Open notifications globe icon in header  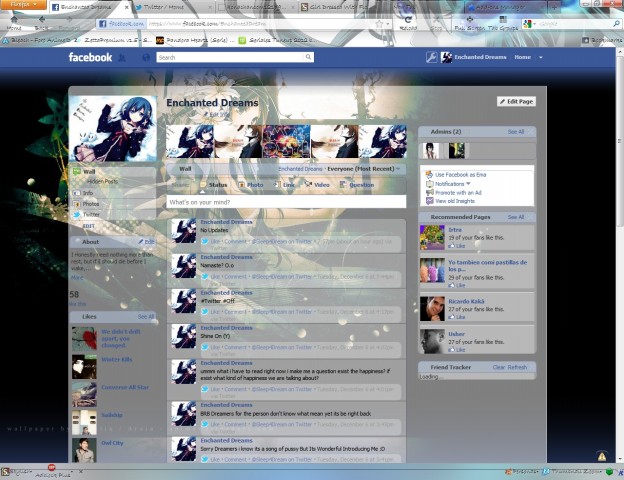tap(146, 58)
